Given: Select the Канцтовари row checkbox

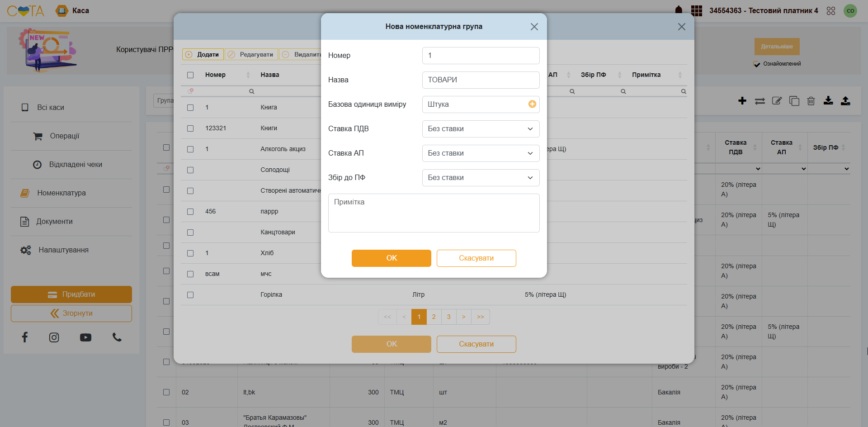Looking at the screenshot, I should 190,232.
